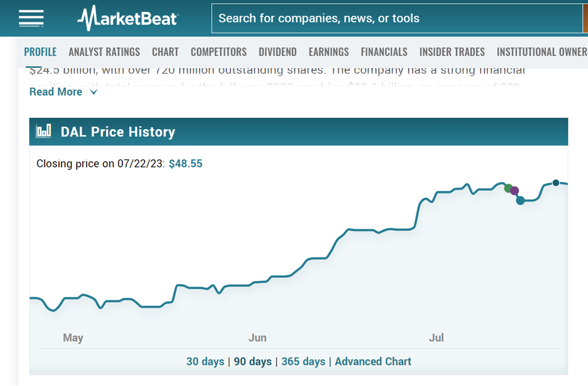
Task: Open the Dividend tab
Action: pos(277,52)
